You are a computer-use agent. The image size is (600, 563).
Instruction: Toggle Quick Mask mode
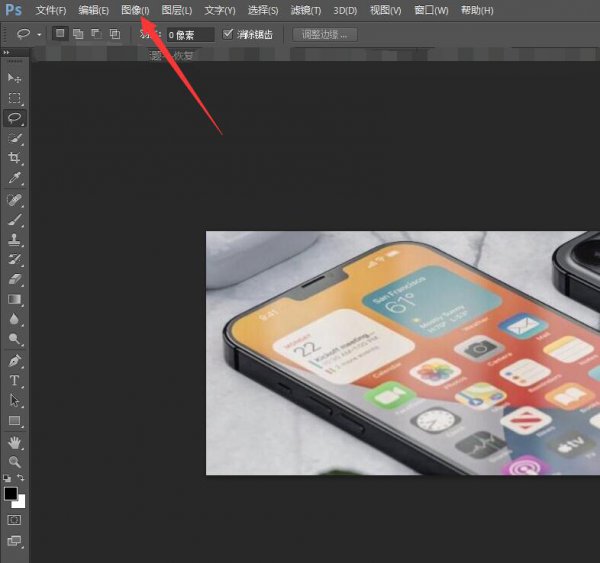[14, 520]
